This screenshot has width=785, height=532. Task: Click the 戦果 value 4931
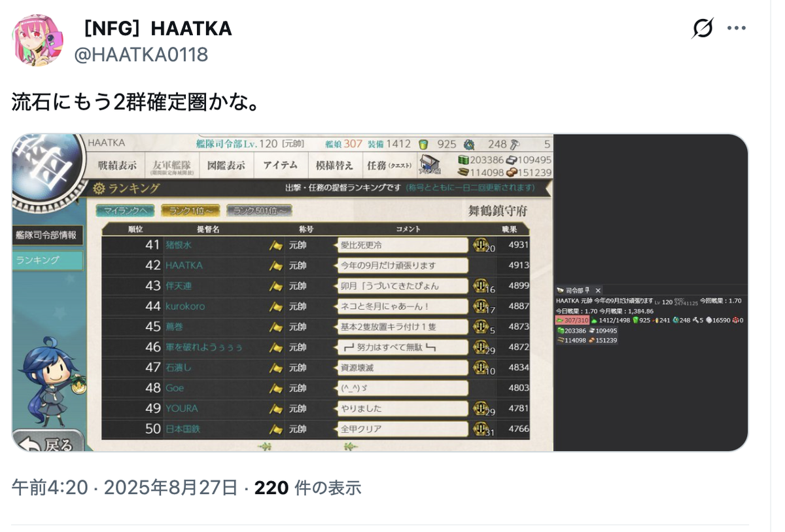(519, 245)
